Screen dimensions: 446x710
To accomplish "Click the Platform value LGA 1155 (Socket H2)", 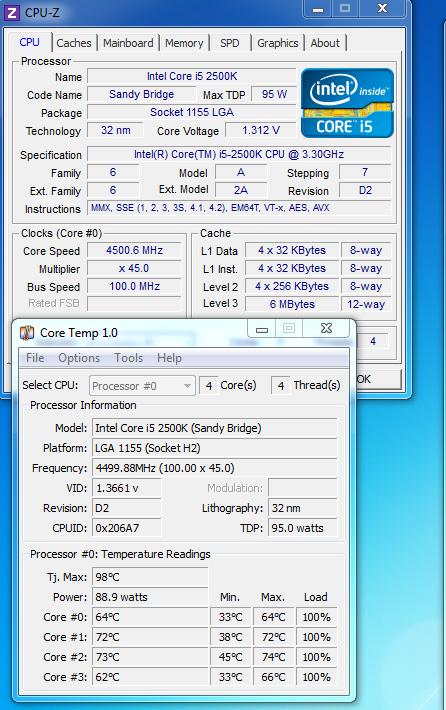I will tap(215, 448).
